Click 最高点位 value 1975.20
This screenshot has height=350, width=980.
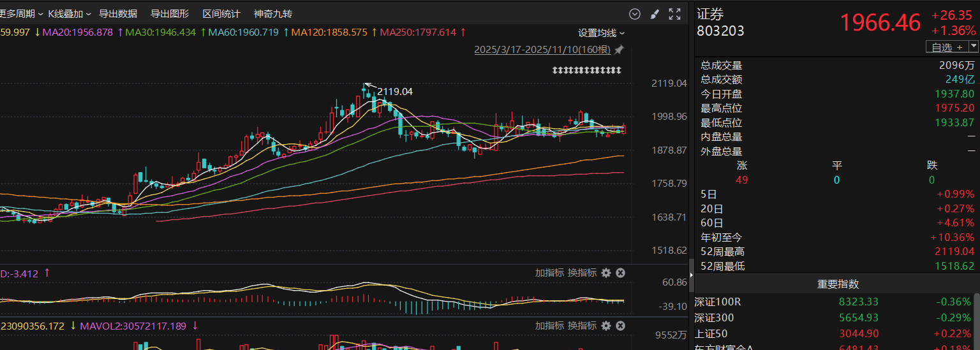(x=956, y=108)
